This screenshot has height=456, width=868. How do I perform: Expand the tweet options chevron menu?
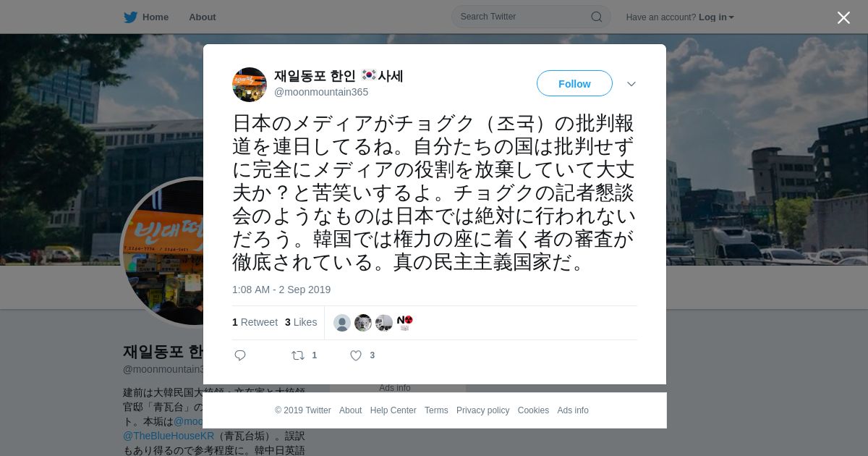click(x=631, y=84)
